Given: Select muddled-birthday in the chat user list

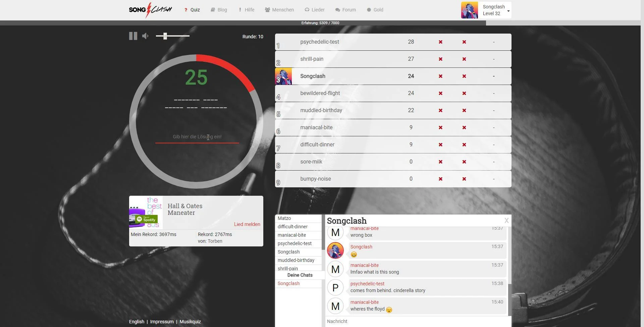Looking at the screenshot, I should coord(298,260).
